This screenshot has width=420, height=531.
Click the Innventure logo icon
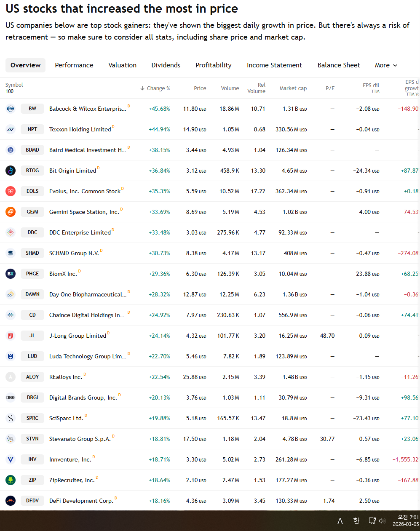pyautogui.click(x=11, y=459)
